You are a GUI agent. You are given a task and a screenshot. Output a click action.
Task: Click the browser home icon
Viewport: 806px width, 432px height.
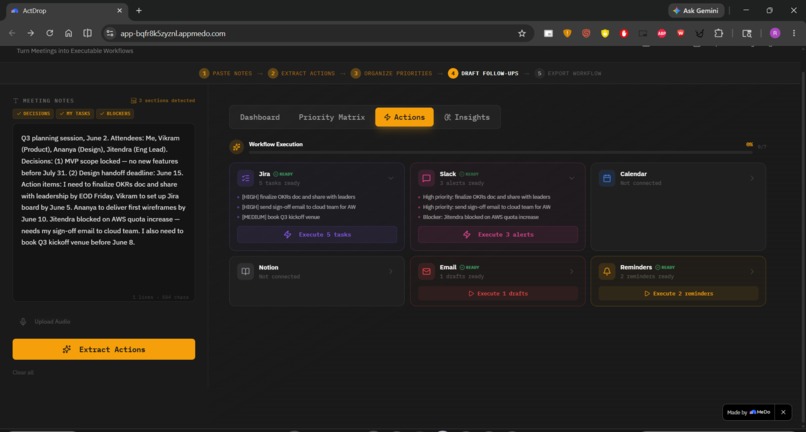tap(68, 33)
